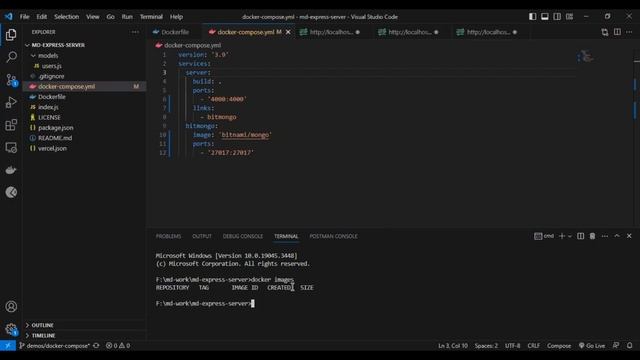The height and width of the screenshot is (360, 640).
Task: Toggle panel layout button
Action: 545,17
